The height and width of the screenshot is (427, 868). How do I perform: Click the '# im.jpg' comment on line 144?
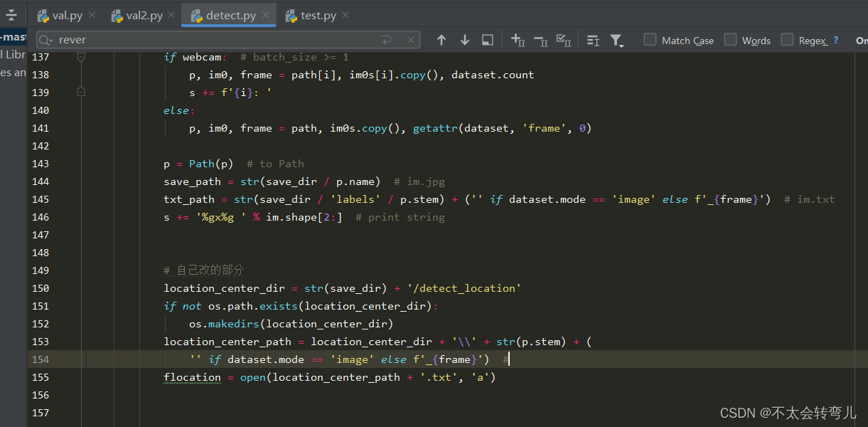419,181
